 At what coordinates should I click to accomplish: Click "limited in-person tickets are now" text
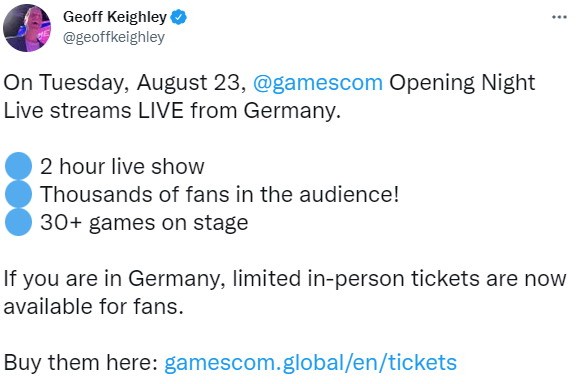click(399, 279)
